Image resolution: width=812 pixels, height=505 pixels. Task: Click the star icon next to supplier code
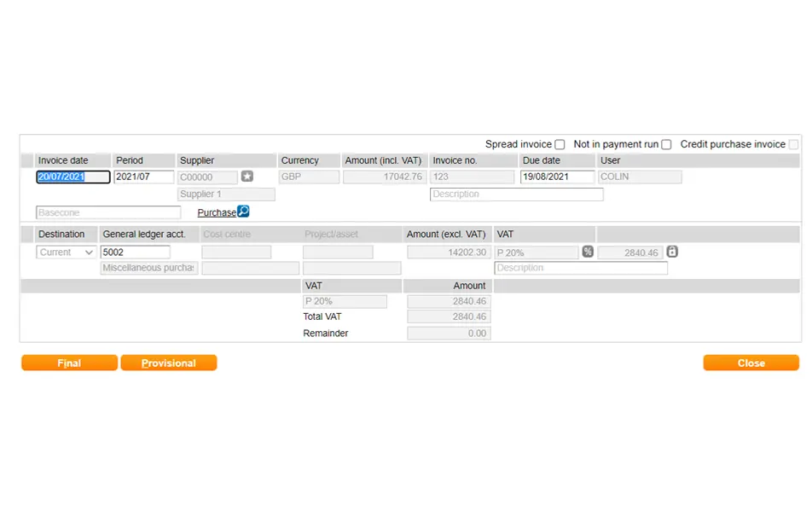point(247,176)
